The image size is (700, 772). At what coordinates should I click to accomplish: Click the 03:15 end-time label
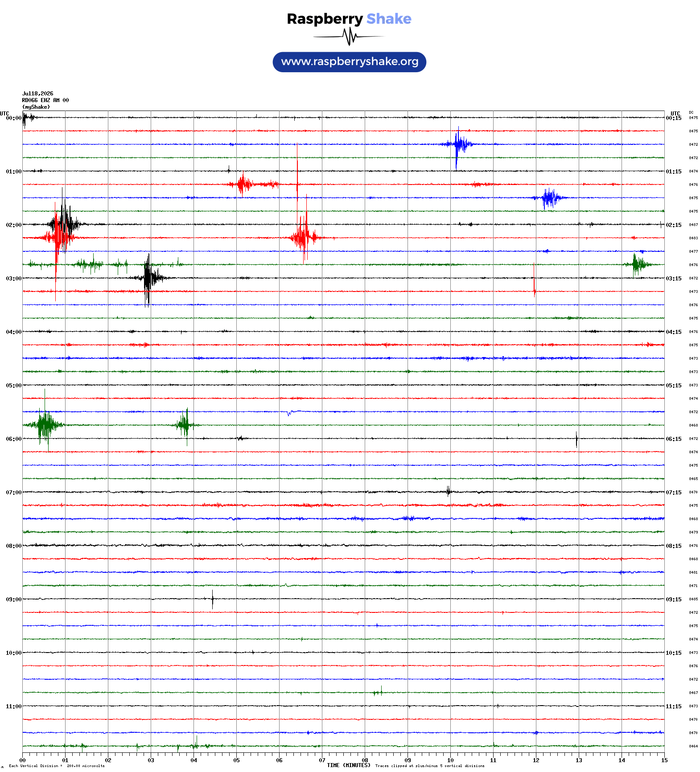674,279
